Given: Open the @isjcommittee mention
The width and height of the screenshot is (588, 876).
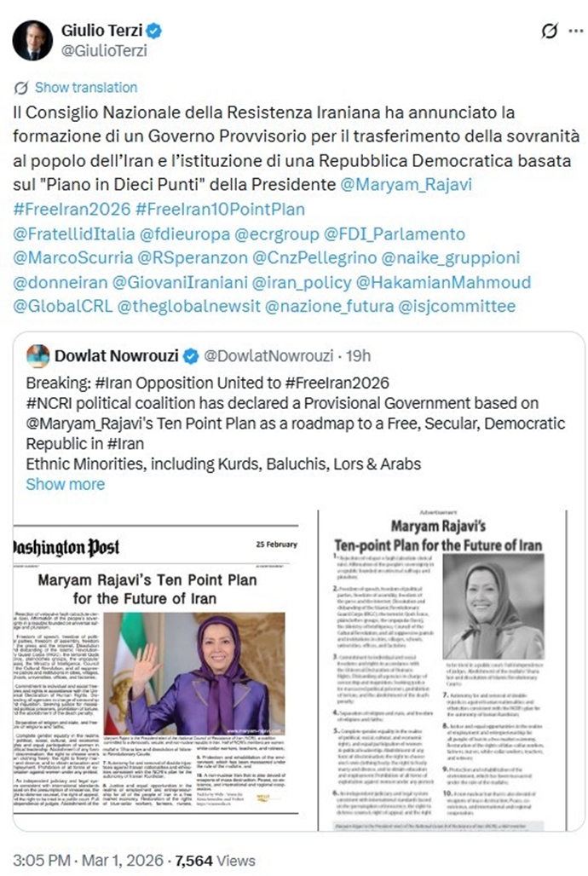Looking at the screenshot, I should pos(457,306).
